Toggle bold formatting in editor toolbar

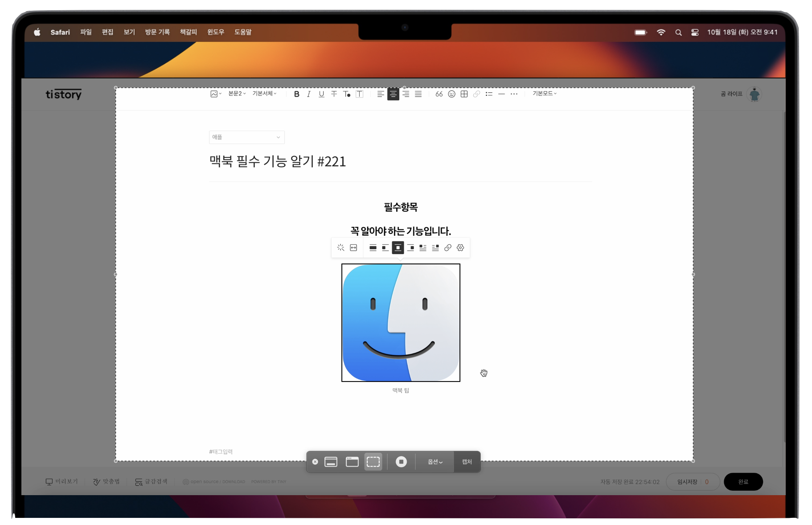296,94
